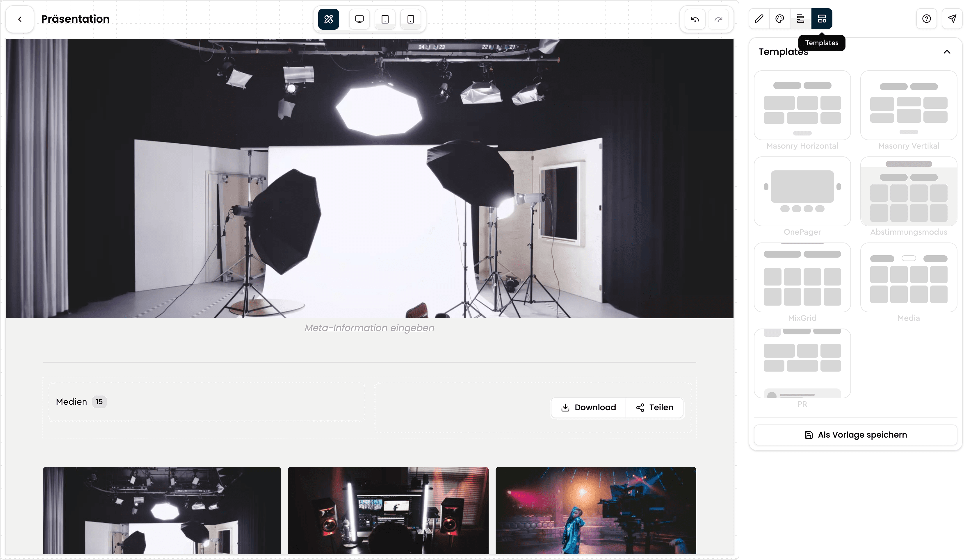
Task: Go back using the left chevron button
Action: (20, 19)
